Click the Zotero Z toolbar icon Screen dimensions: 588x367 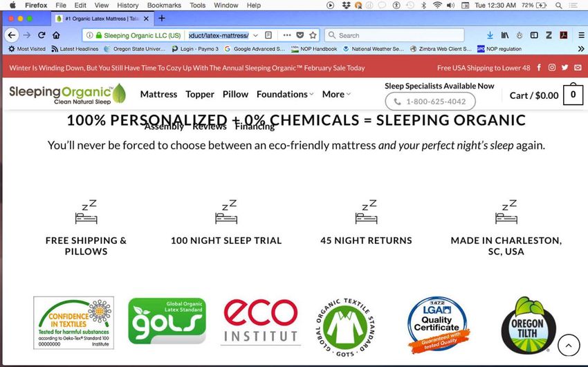(x=549, y=35)
